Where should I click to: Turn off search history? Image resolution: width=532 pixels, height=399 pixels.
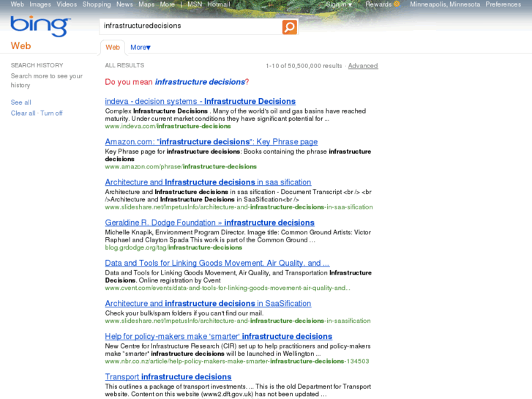(x=51, y=113)
